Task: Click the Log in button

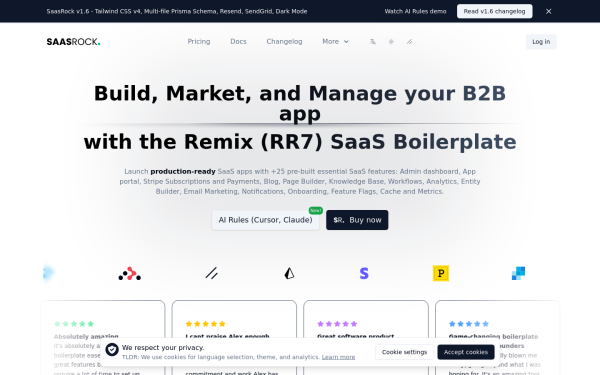Action: click(541, 42)
